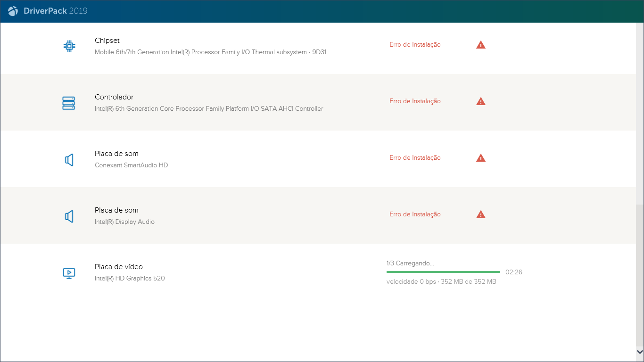The image size is (644, 362).
Task: Click the DriverPack logo icon
Action: [13, 11]
